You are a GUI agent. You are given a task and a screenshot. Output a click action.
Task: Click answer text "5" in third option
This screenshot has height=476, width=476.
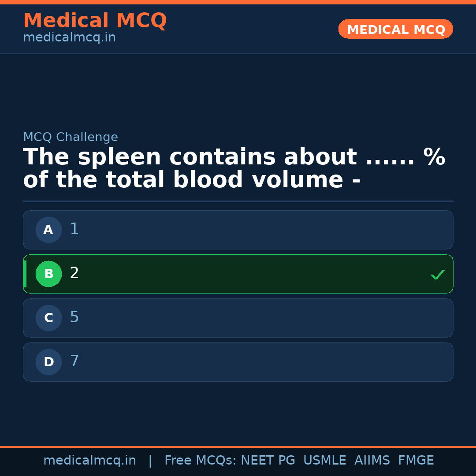point(74,317)
